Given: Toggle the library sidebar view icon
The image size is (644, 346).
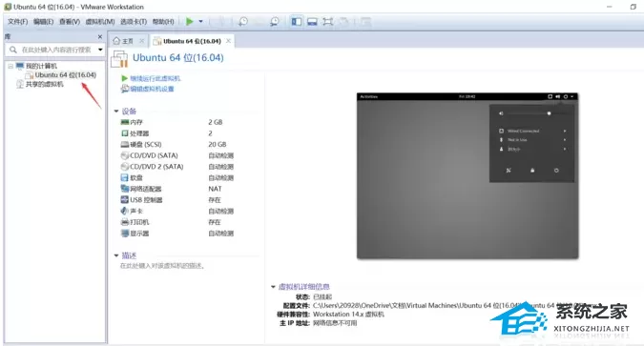Looking at the screenshot, I should [x=296, y=21].
